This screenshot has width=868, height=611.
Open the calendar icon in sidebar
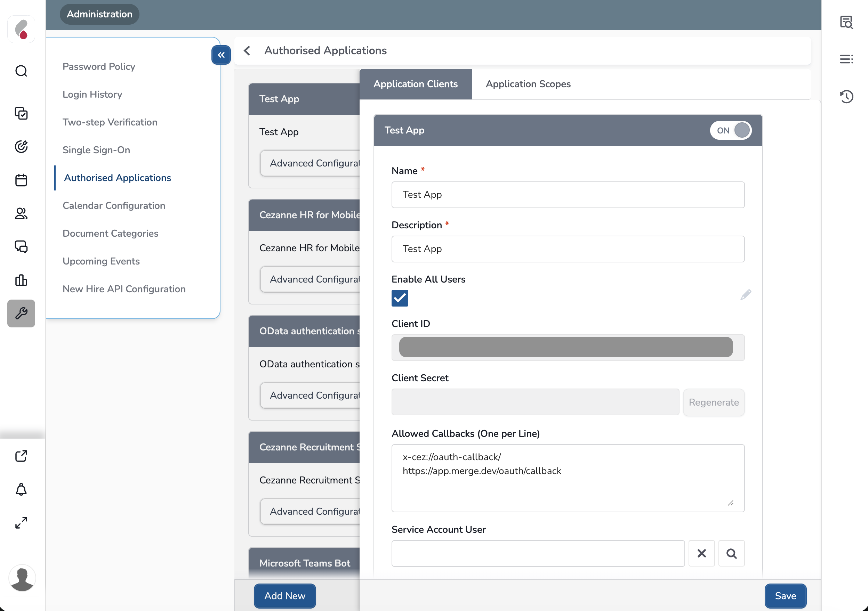coord(21,180)
